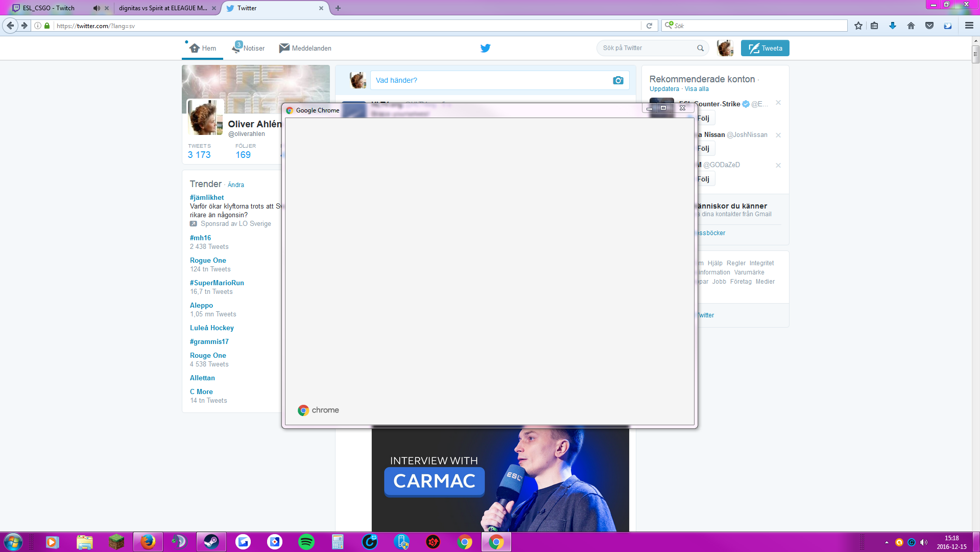Image resolution: width=980 pixels, height=552 pixels.
Task: Play the Interview with Carmac video thumbnail
Action: click(x=500, y=478)
